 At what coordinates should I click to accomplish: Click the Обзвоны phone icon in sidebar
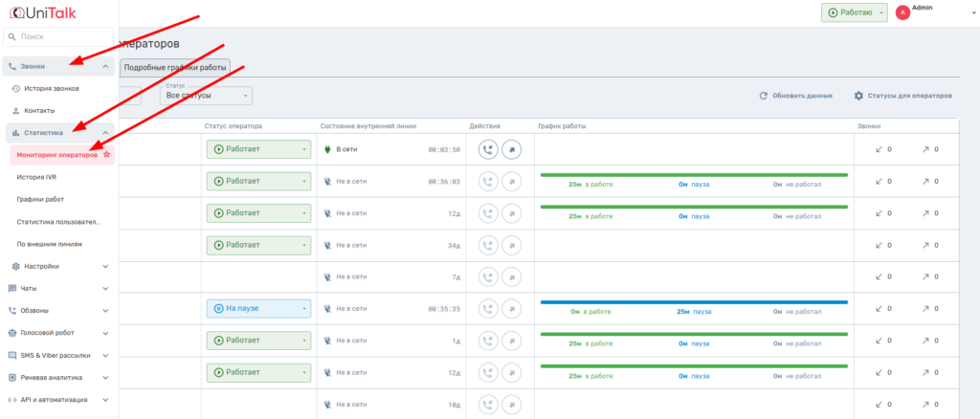11,311
